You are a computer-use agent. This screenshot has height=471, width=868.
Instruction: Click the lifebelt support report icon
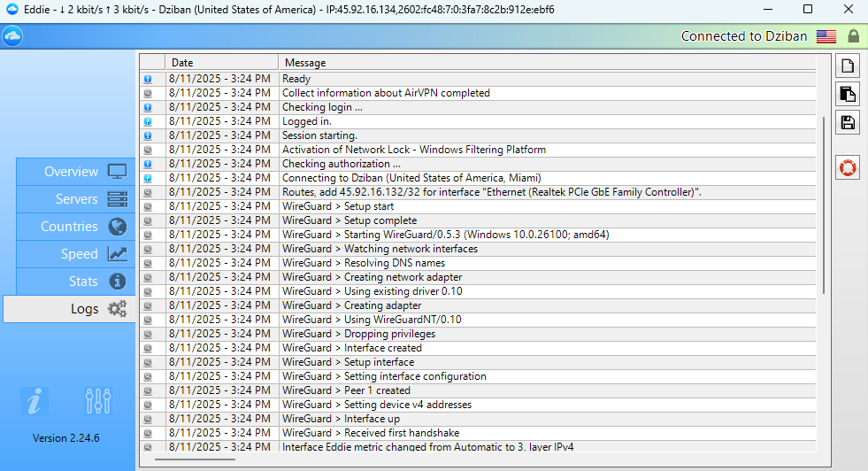pyautogui.click(x=848, y=167)
